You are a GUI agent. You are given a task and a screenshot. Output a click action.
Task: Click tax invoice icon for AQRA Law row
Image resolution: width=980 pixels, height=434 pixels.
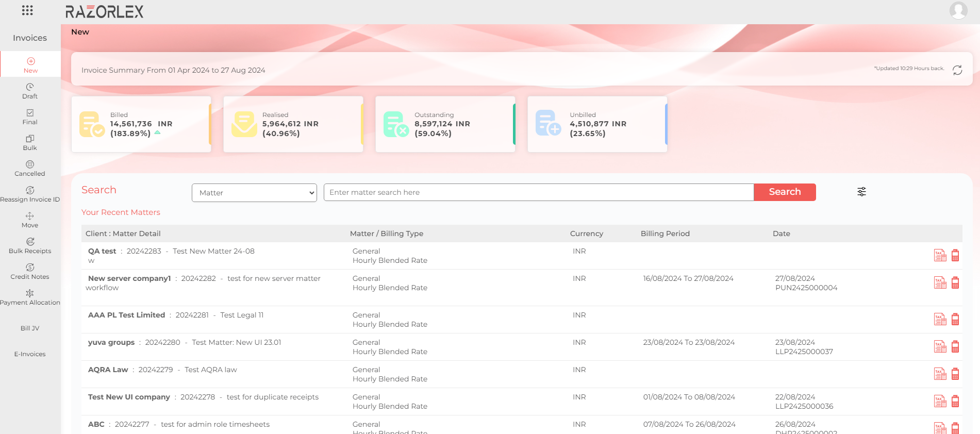pos(940,374)
